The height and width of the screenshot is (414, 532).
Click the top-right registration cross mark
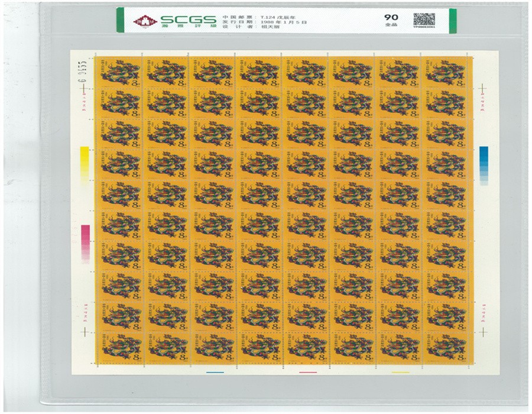tap(483, 89)
